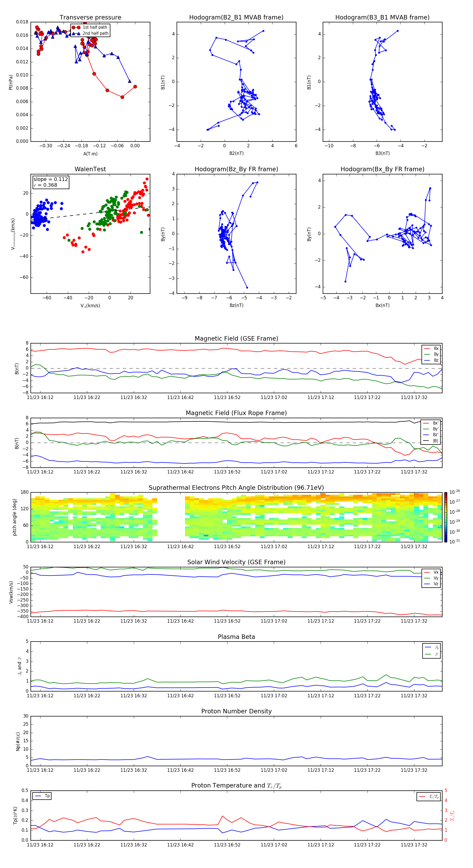
Task: Click the Hodogram(B3_B1 MVAB frame) title
Action: (x=382, y=18)
